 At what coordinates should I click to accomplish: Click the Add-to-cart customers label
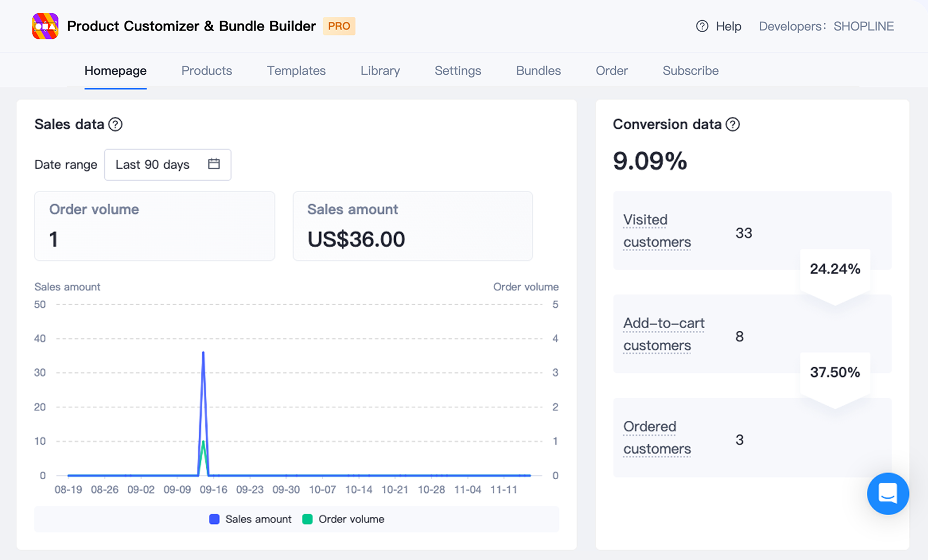(x=664, y=334)
